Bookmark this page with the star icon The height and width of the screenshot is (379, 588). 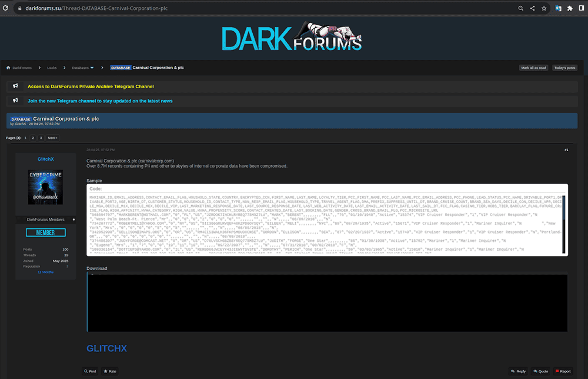click(544, 8)
